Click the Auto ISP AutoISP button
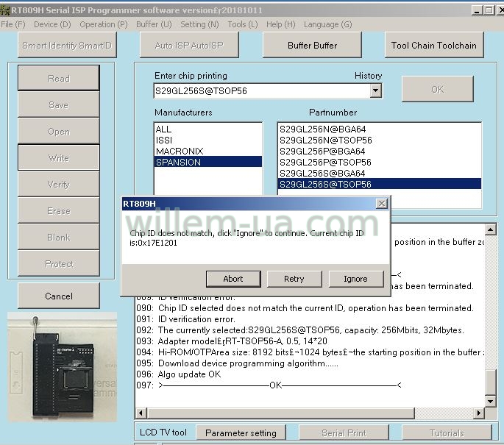The image size is (504, 445). pyautogui.click(x=189, y=46)
